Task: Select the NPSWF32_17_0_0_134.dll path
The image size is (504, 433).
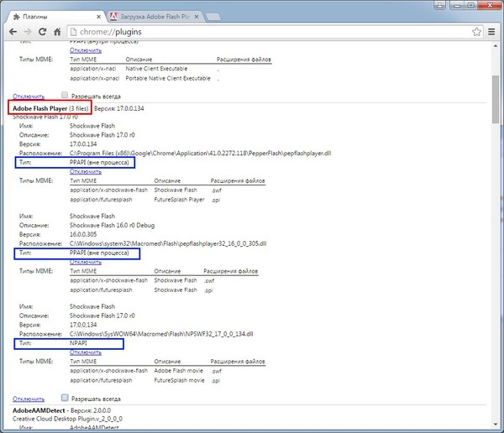Action: (x=161, y=334)
